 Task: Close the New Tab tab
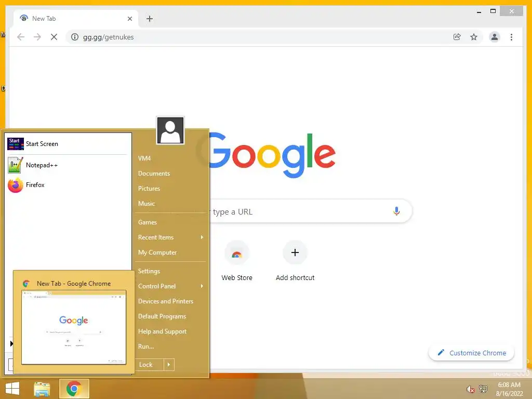tap(129, 19)
